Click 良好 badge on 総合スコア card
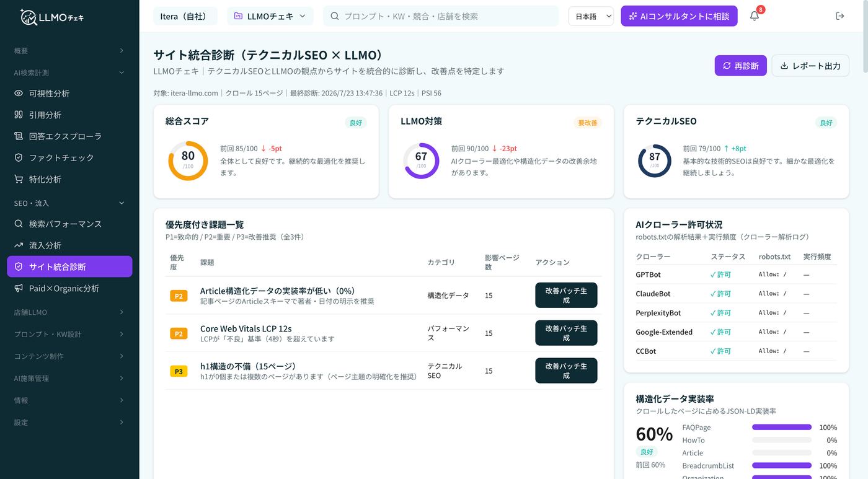868x479 pixels. click(356, 123)
